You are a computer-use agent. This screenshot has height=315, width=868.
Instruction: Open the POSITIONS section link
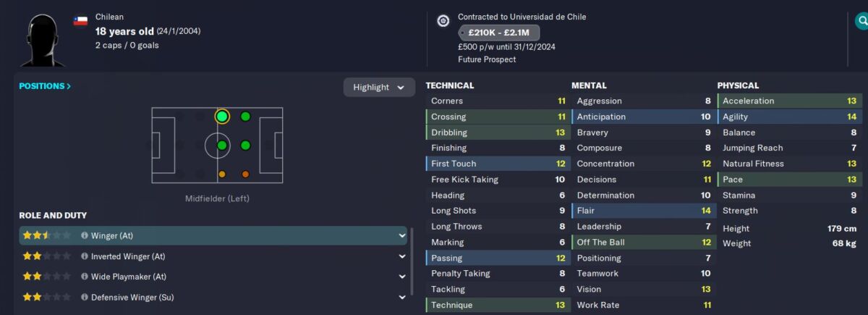pos(45,86)
